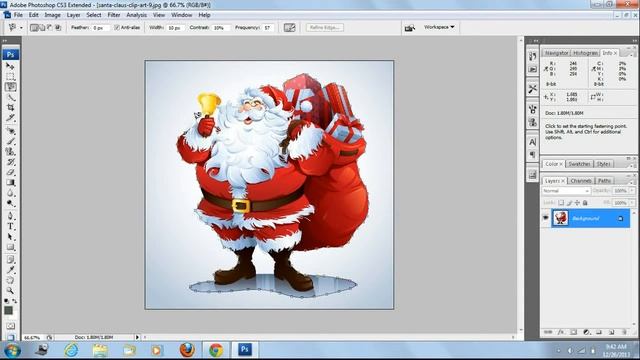Select the Crop tool
This screenshot has width=640, height=360.
tap(10, 108)
